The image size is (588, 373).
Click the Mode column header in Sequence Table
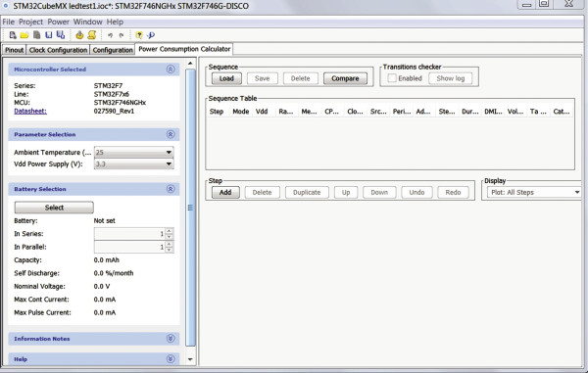click(241, 112)
